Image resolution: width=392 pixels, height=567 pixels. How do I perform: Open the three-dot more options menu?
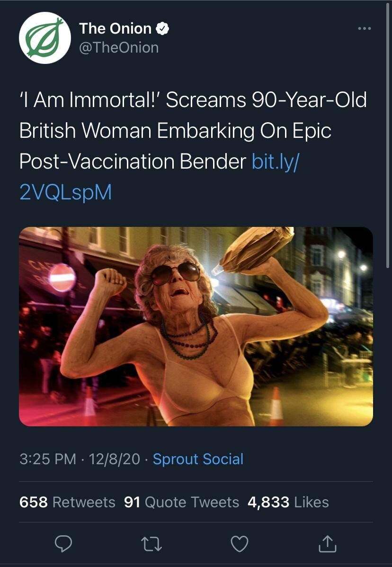click(364, 29)
